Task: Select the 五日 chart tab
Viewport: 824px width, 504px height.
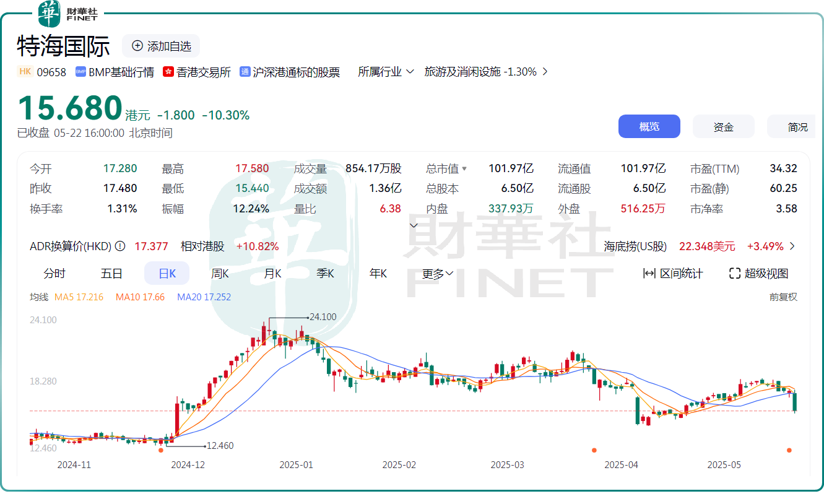Action: coord(111,273)
